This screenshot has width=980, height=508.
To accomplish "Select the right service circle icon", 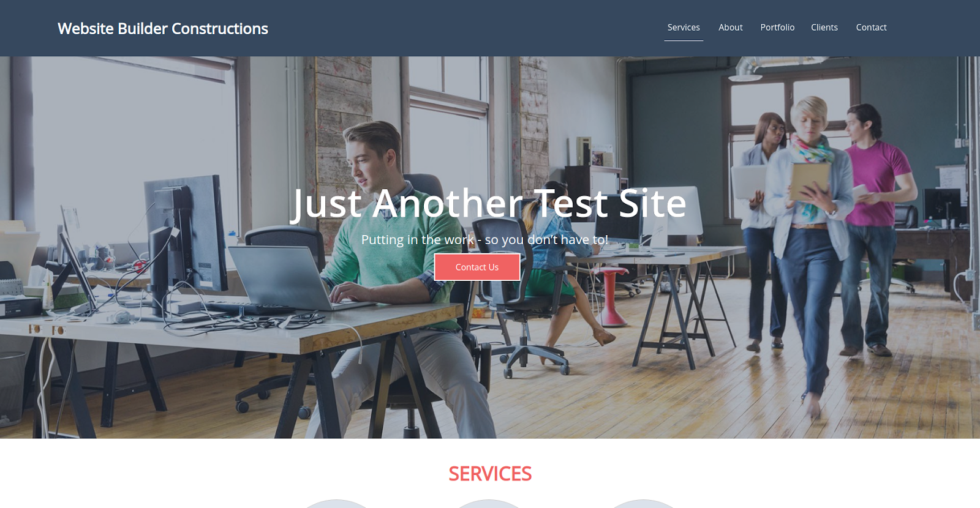I will click(x=643, y=504).
